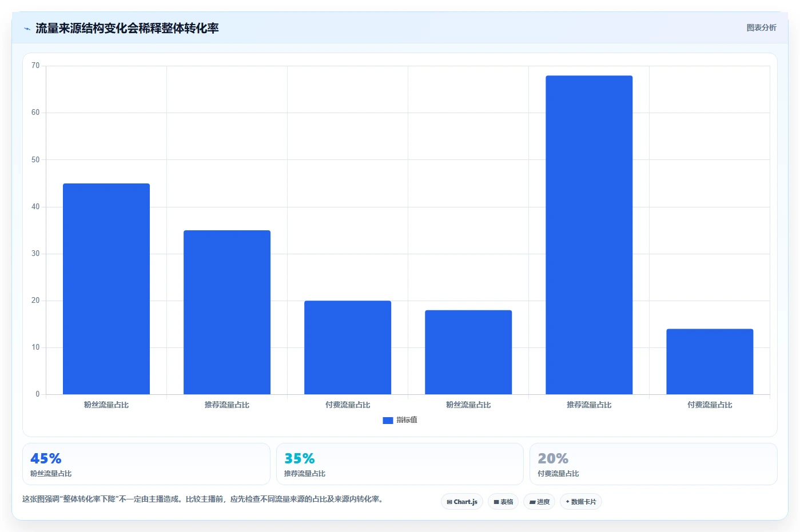Click the tallest bar near 68

tap(589, 235)
